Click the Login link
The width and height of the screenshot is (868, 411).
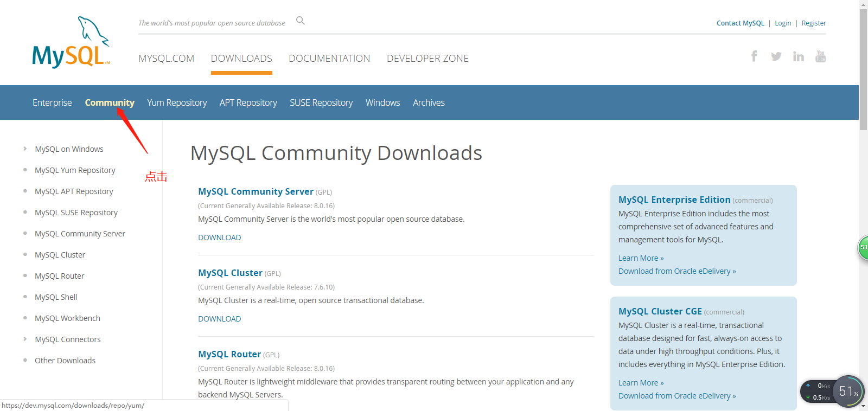click(783, 23)
